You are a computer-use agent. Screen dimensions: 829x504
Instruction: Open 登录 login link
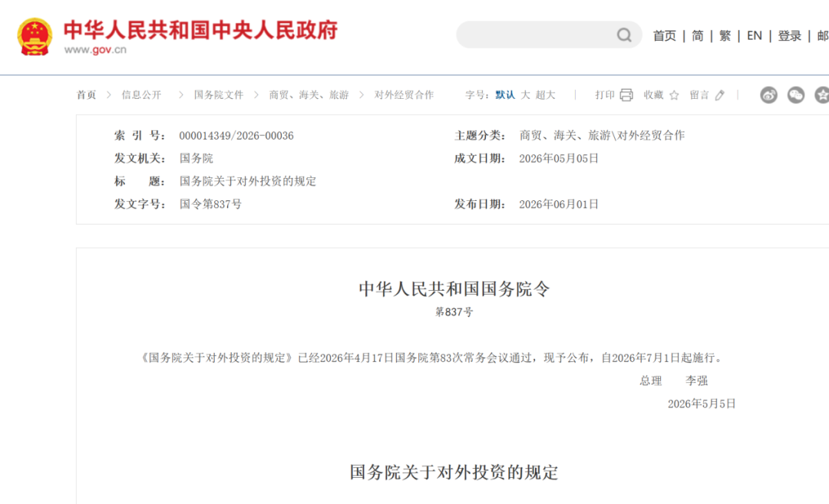point(789,36)
